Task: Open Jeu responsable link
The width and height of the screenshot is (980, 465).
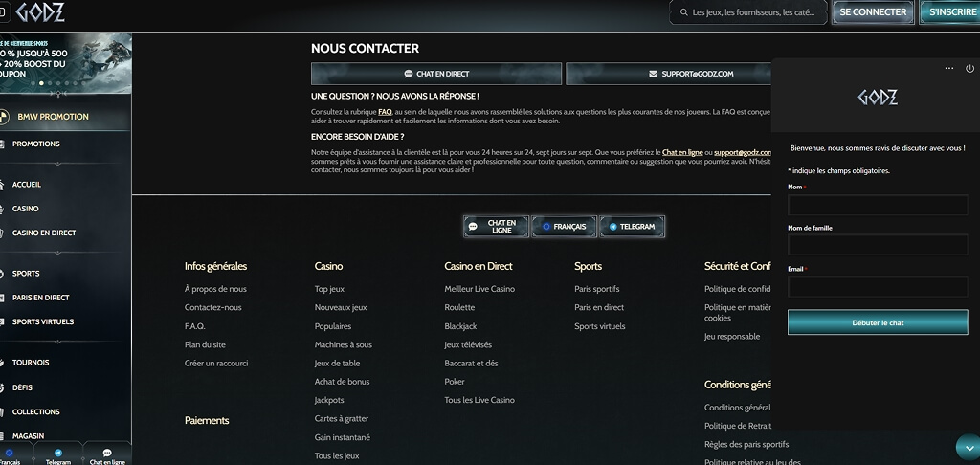Action: click(x=732, y=336)
